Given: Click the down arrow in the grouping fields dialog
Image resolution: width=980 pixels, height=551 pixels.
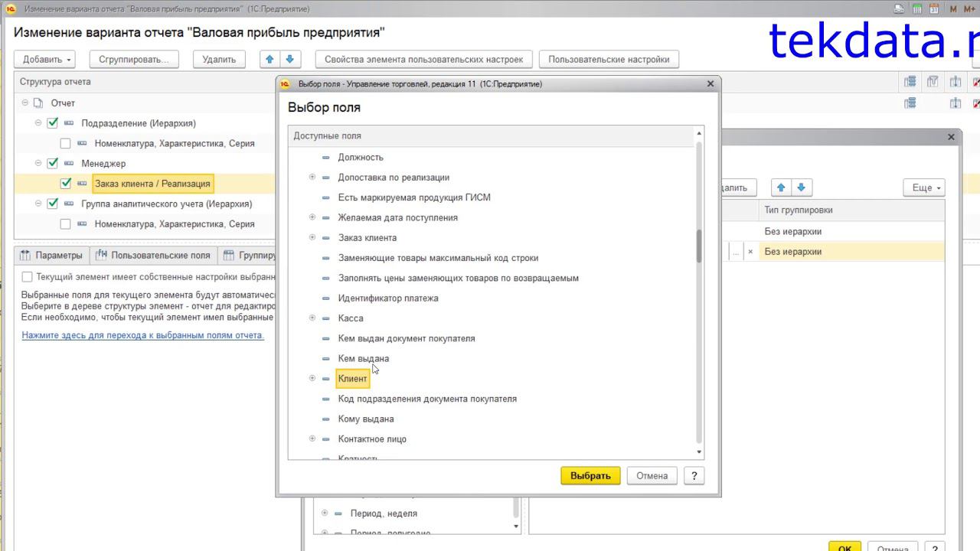Looking at the screenshot, I should pos(801,187).
